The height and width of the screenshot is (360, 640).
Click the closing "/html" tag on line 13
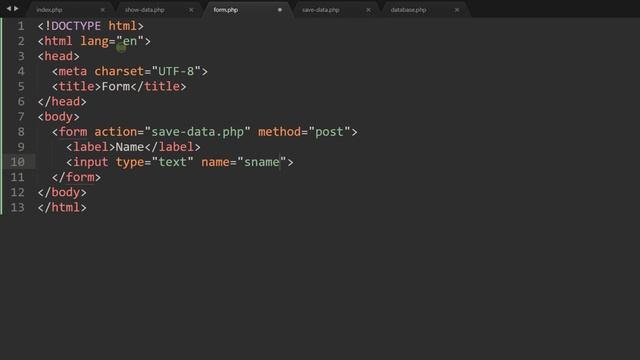[x=62, y=207]
